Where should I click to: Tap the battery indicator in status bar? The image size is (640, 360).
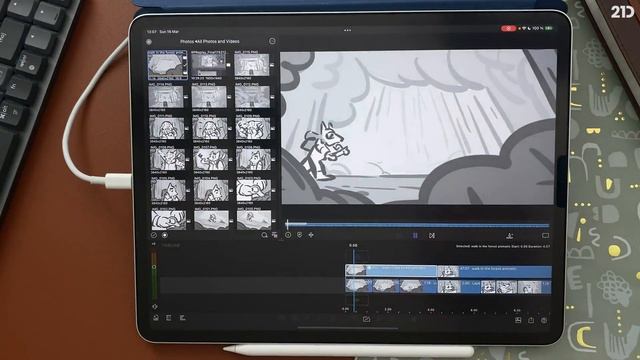pyautogui.click(x=549, y=28)
